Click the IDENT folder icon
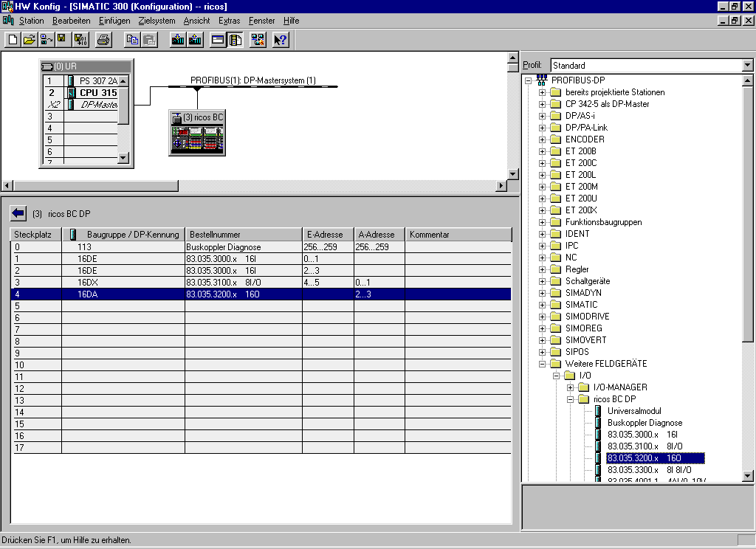The height and width of the screenshot is (549, 756). click(555, 234)
